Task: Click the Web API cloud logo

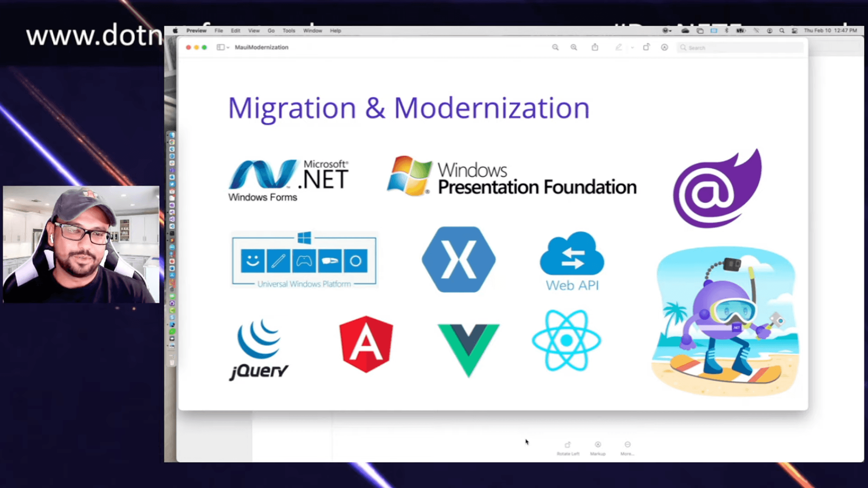Action: [572, 261]
